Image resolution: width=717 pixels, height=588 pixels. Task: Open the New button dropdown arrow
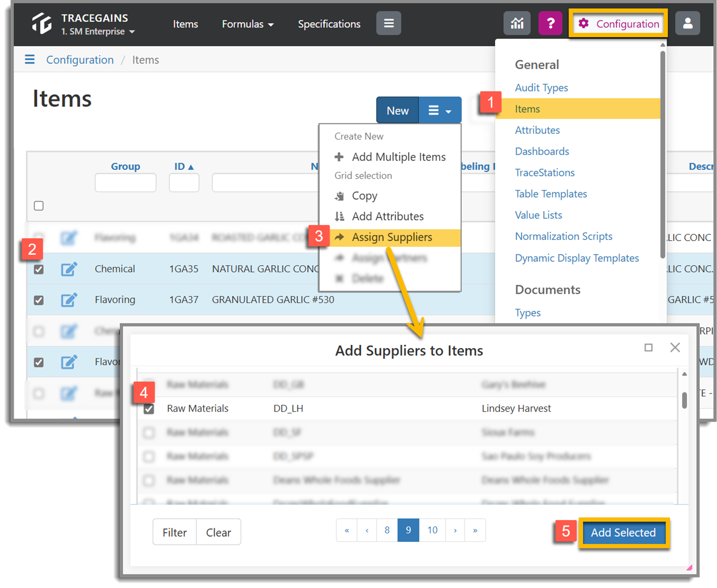click(x=440, y=110)
